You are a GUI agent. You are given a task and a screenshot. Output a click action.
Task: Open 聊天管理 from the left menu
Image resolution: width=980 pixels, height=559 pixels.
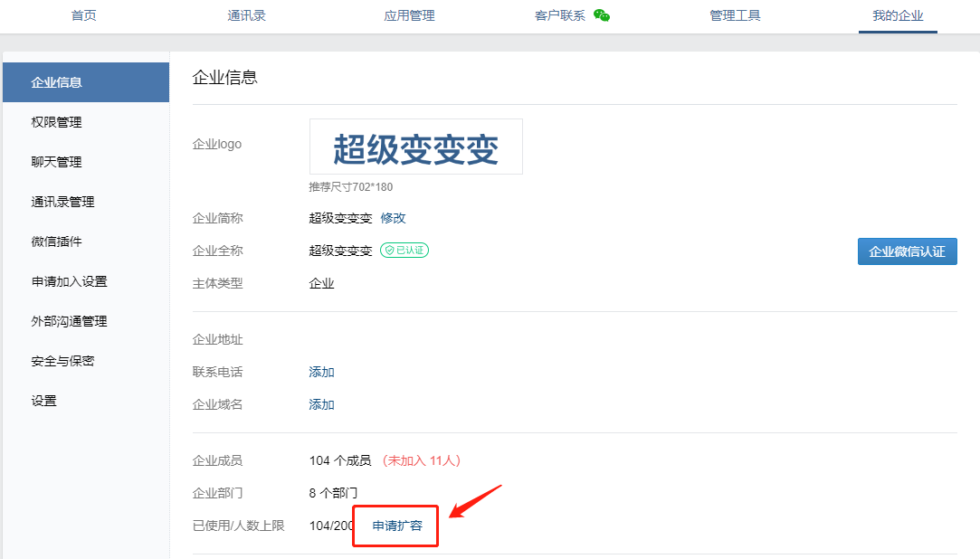(57, 162)
